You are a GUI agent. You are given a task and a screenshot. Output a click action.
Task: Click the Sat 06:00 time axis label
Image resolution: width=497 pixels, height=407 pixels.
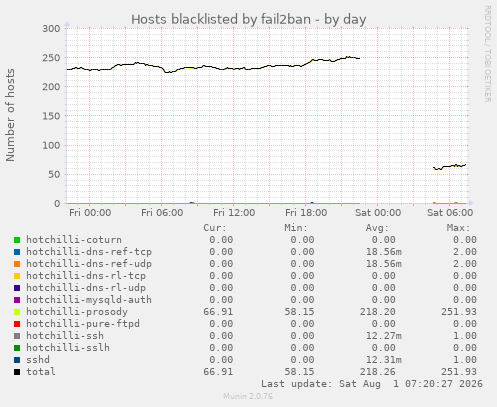pos(450,213)
